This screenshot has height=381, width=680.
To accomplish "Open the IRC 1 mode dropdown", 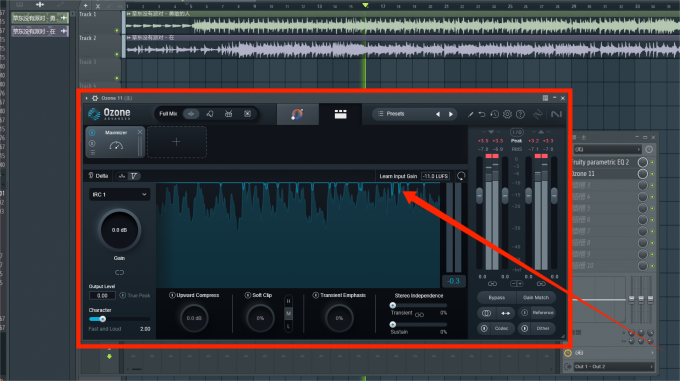I will click(119, 195).
